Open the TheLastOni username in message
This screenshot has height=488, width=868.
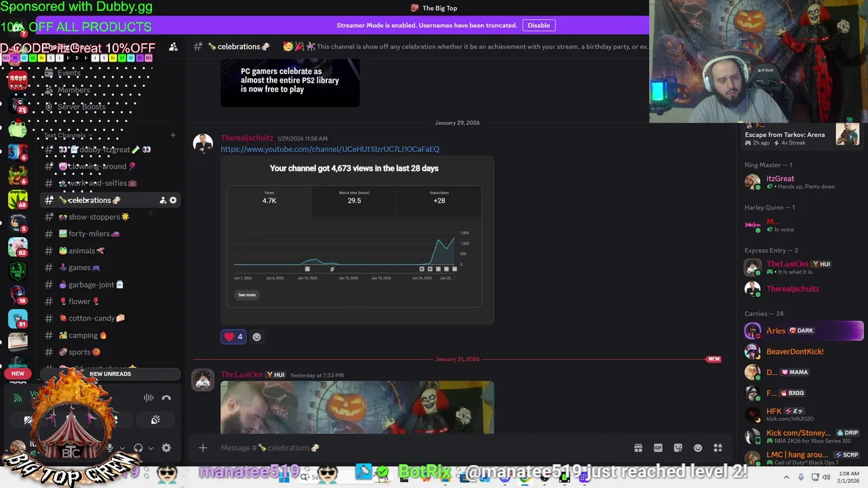241,375
